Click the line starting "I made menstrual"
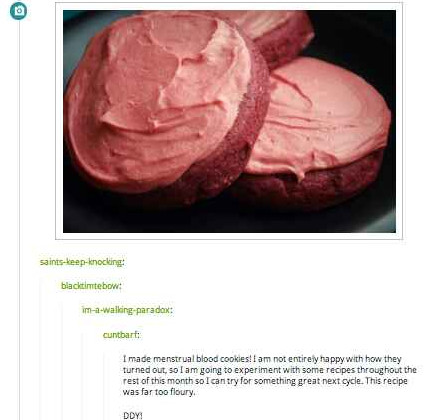 262,359
